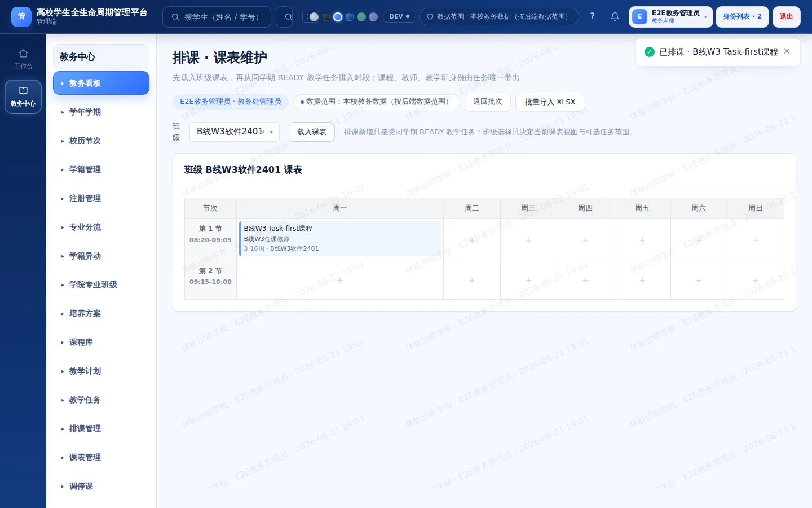Viewport: 812px width, 508px height.
Task: Open 调停课 in the sidebar
Action: point(101,486)
